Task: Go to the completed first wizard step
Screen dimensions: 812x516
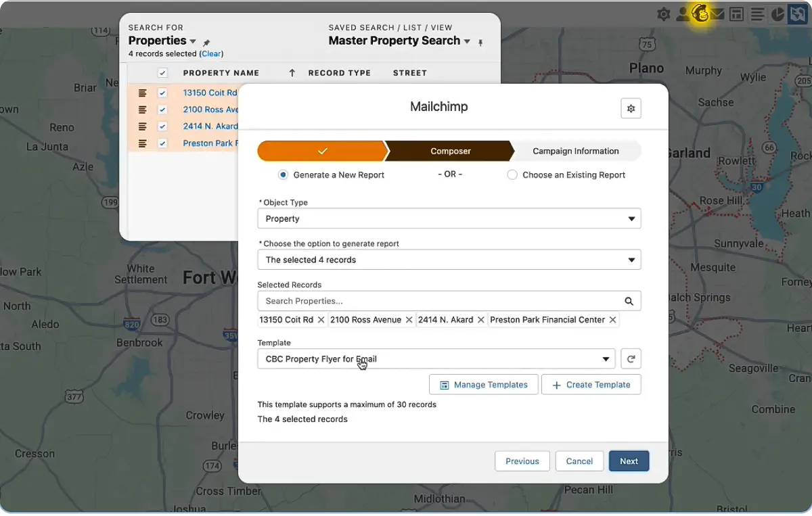Action: (321, 151)
